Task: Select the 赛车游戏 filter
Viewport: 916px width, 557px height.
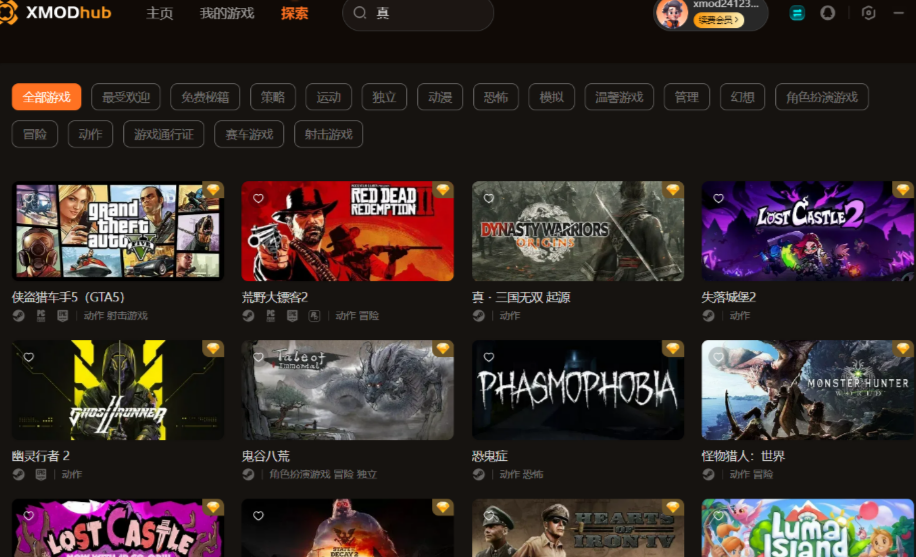Action: coord(249,134)
